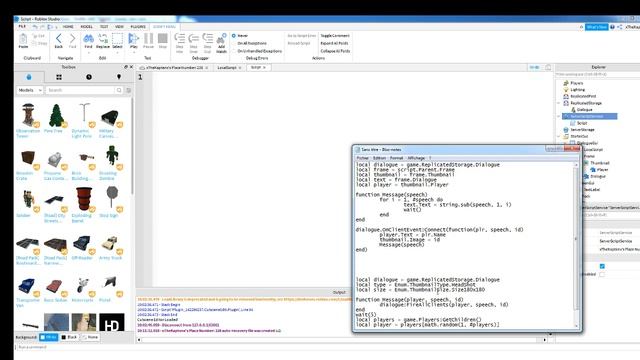This screenshot has height=360, width=640.
Task: Select Lighting in Explorer tree
Action: click(578, 89)
